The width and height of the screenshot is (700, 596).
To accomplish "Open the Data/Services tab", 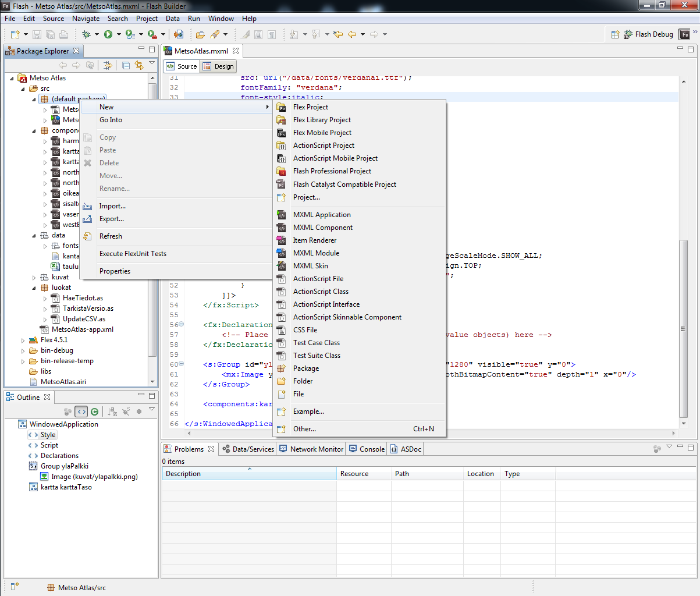I will click(x=248, y=449).
